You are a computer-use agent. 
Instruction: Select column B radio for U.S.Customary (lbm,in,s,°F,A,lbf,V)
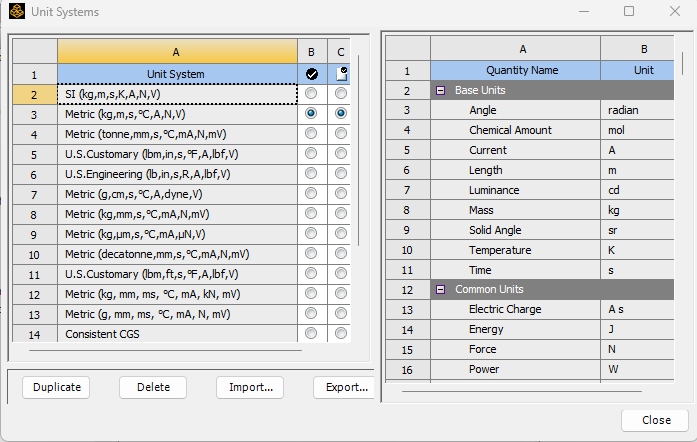click(311, 153)
